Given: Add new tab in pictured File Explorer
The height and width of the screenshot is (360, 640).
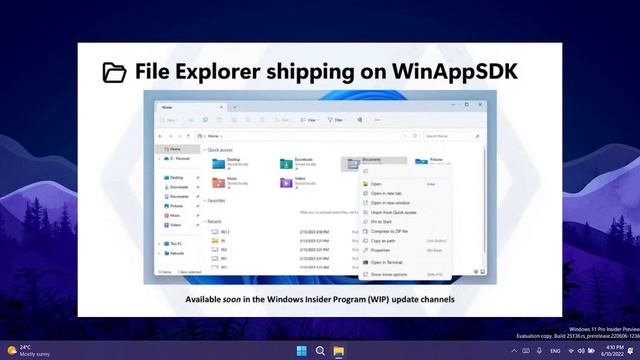Looking at the screenshot, I should click(x=235, y=107).
